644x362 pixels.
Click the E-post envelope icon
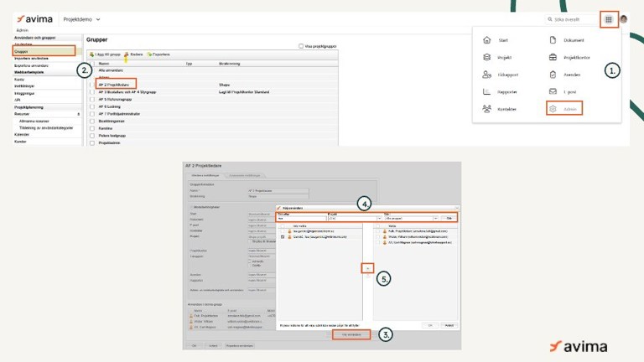pos(553,91)
